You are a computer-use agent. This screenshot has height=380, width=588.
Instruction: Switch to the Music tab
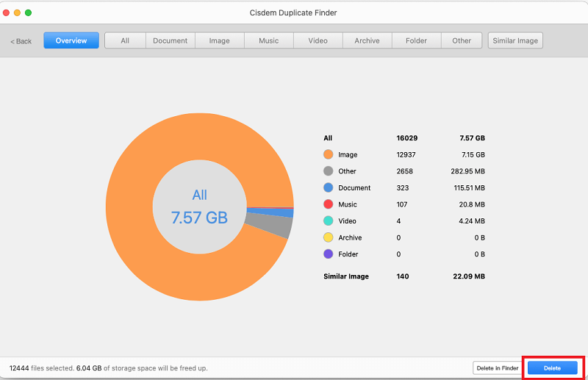(268, 40)
